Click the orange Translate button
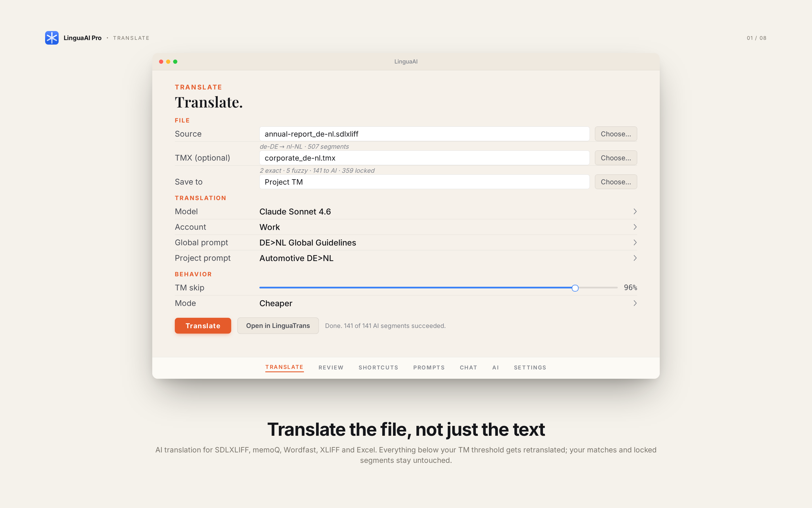The height and width of the screenshot is (508, 812). tap(203, 326)
